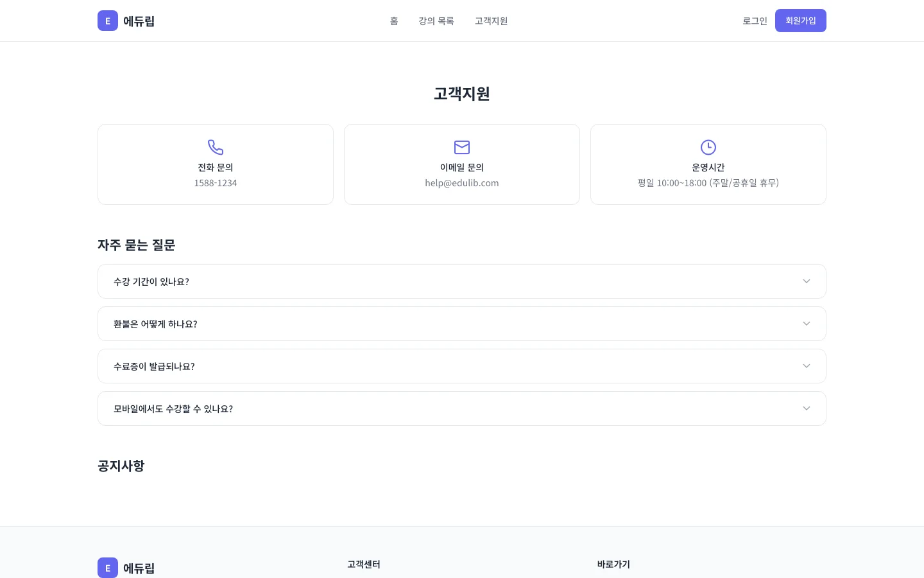
Task: Click the Edulib 'E' logo in the header
Action: pos(108,21)
